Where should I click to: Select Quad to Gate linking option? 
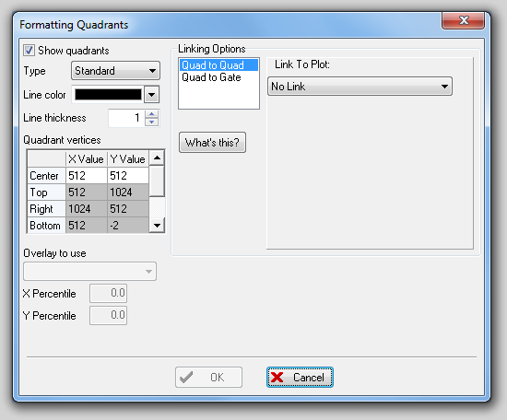click(x=218, y=77)
